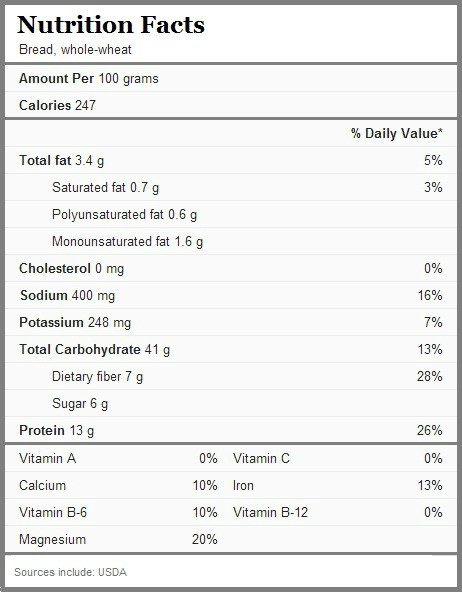Viewport: 462px width, 594px height.
Task: Click the Saturated fat 0.7 g entry
Action: [106, 188]
